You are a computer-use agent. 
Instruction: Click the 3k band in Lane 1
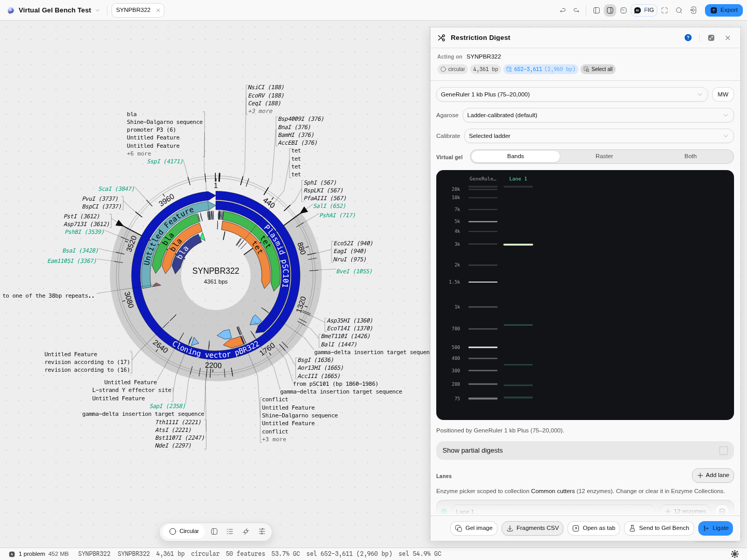coord(518,244)
